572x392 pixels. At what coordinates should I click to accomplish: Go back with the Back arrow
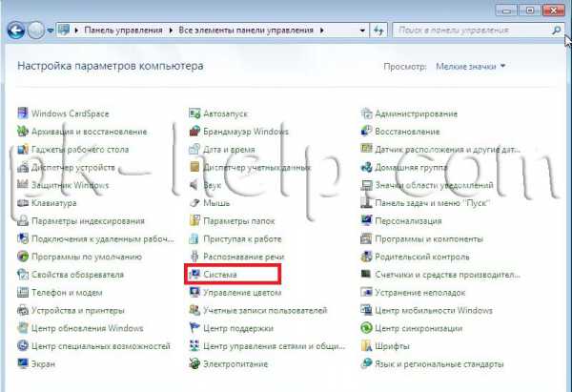click(x=16, y=31)
